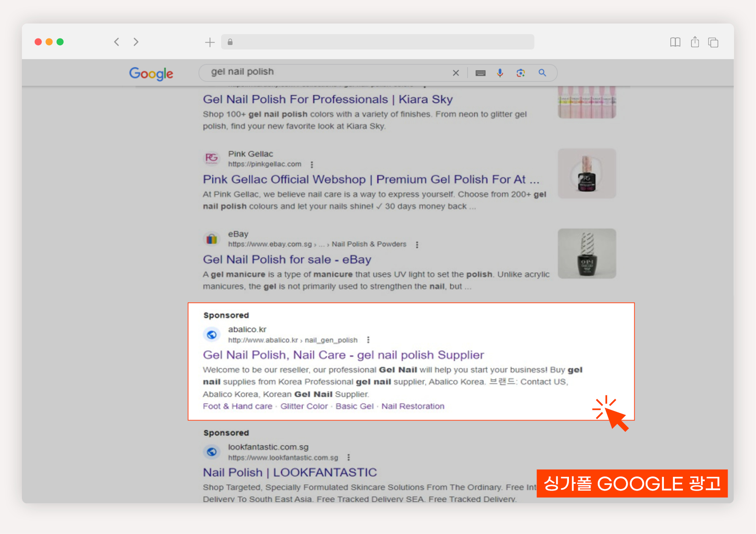The width and height of the screenshot is (756, 534).
Task: Click the Pink Gellac site favicon
Action: (x=211, y=158)
